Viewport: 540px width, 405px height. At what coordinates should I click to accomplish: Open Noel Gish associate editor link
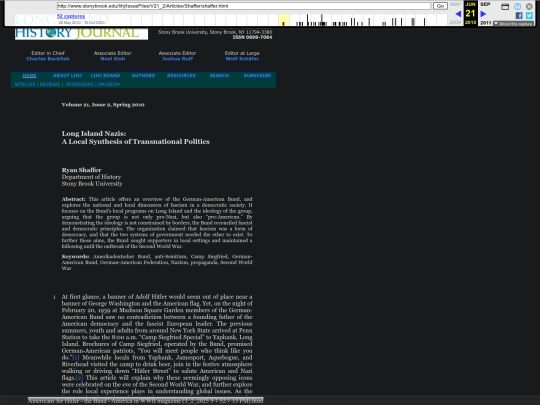pyautogui.click(x=113, y=59)
